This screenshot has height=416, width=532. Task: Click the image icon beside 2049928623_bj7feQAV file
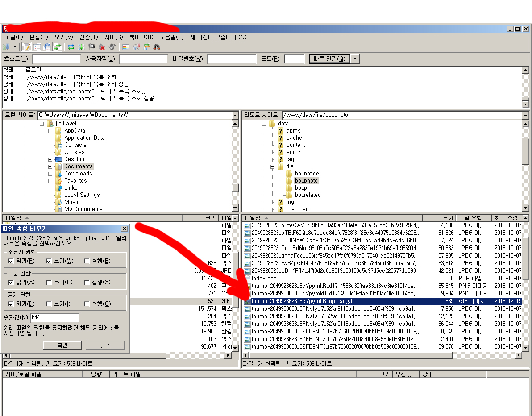tap(247, 225)
